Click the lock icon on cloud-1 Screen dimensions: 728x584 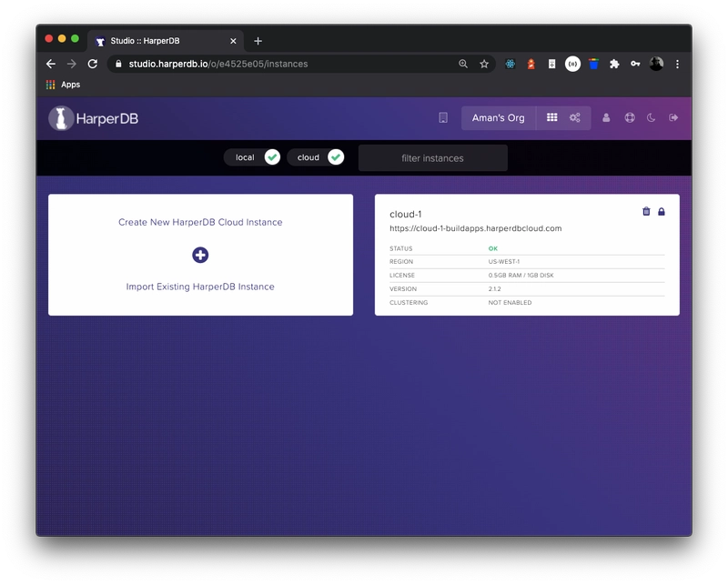click(x=662, y=212)
